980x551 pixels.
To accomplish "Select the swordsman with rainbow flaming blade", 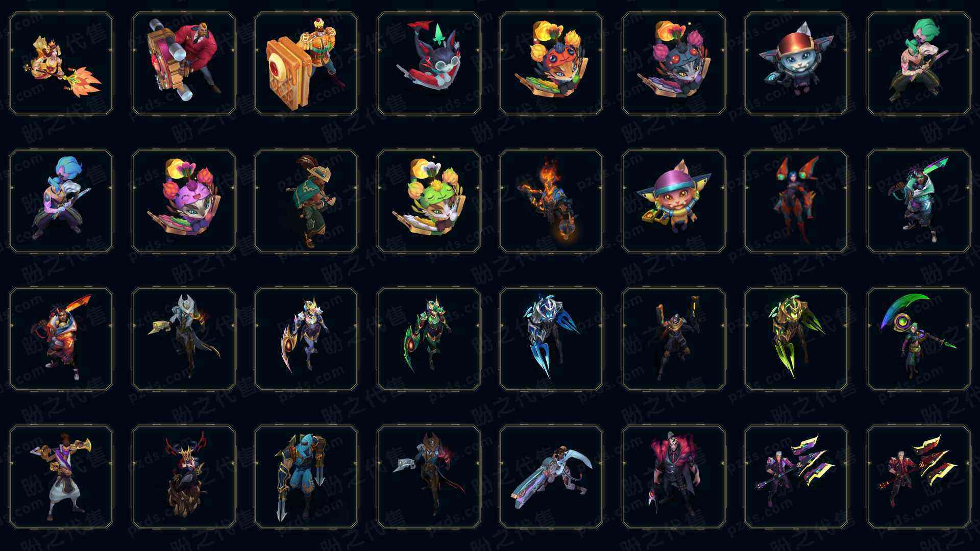I will (61, 339).
